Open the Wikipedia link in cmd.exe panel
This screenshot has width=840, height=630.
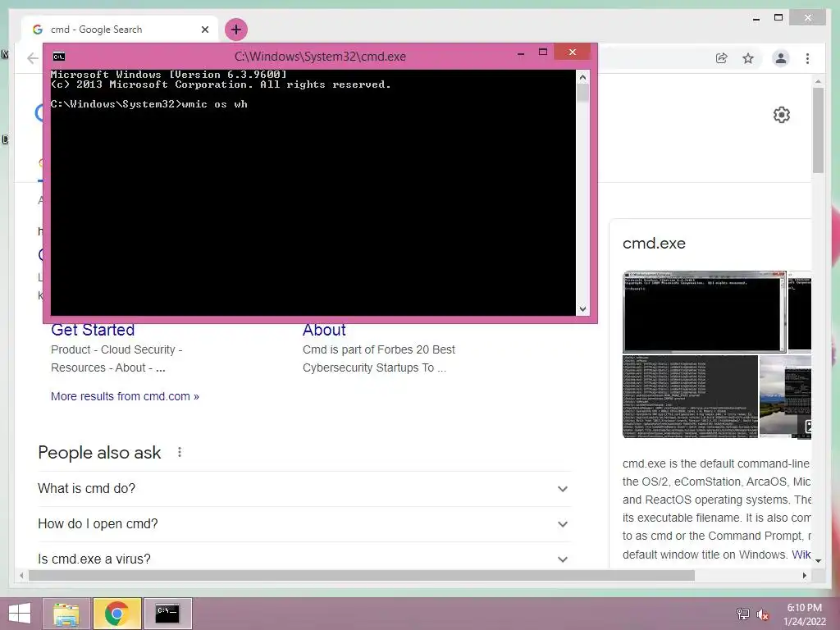tap(801, 555)
